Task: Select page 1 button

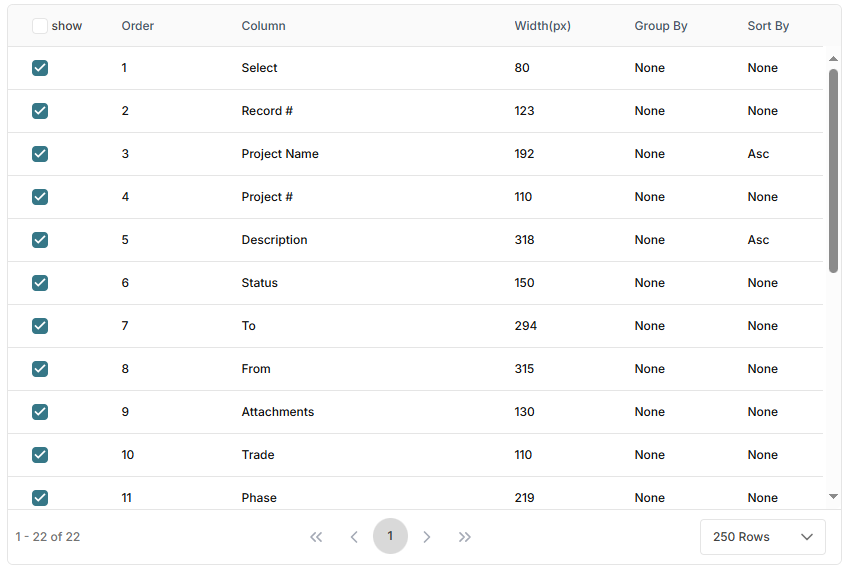Action: coord(390,536)
